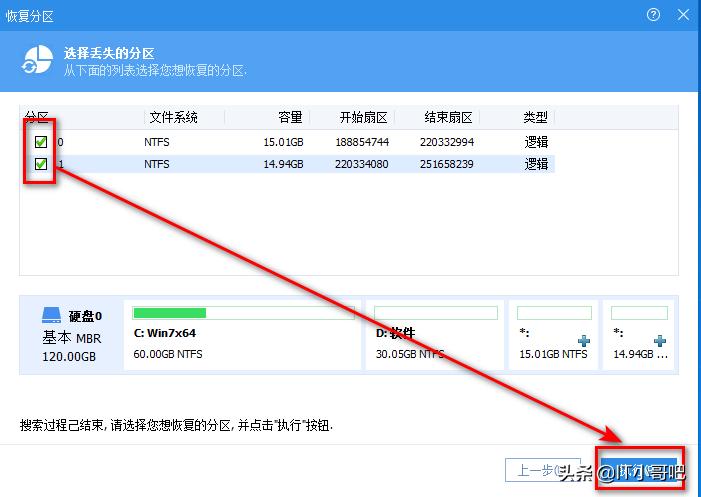701x497 pixels.
Task: Click the 120.00GB disk size text
Action: 69,357
